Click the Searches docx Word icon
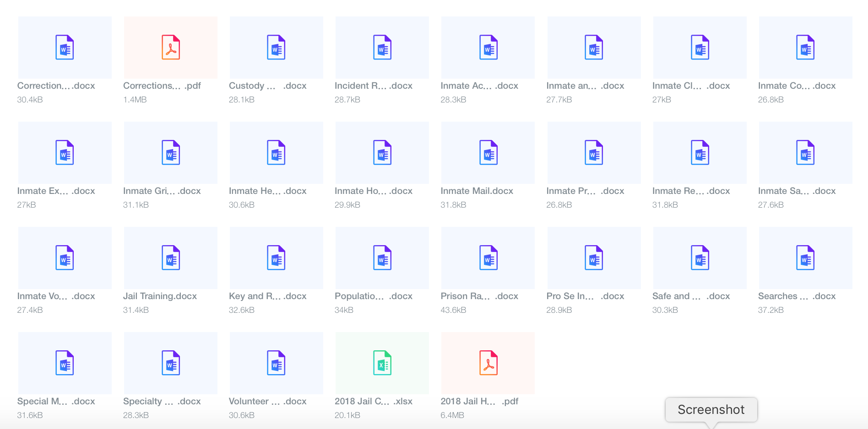This screenshot has height=429, width=868. (805, 258)
